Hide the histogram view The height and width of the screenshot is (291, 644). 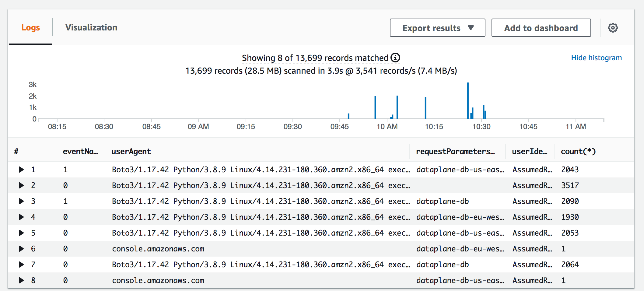596,58
